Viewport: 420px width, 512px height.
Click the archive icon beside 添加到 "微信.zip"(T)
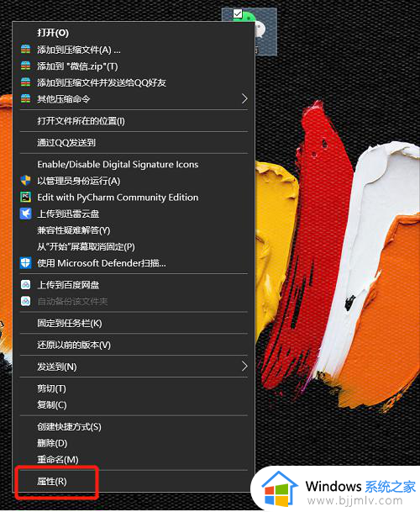pos(26,66)
